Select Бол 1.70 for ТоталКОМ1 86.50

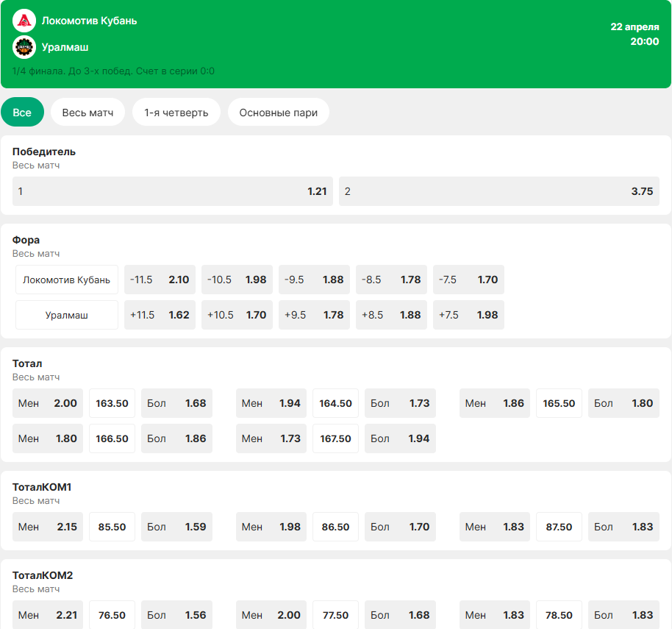pyautogui.click(x=400, y=527)
